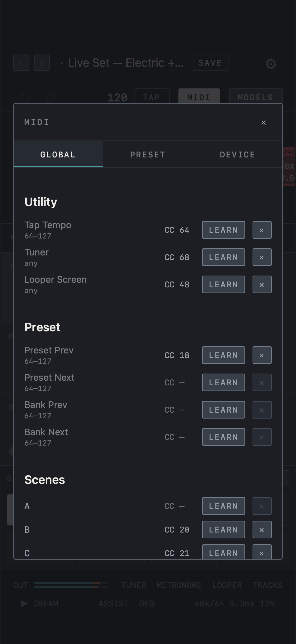Learn a CC for Bank Next
296x644 pixels.
coord(223,437)
